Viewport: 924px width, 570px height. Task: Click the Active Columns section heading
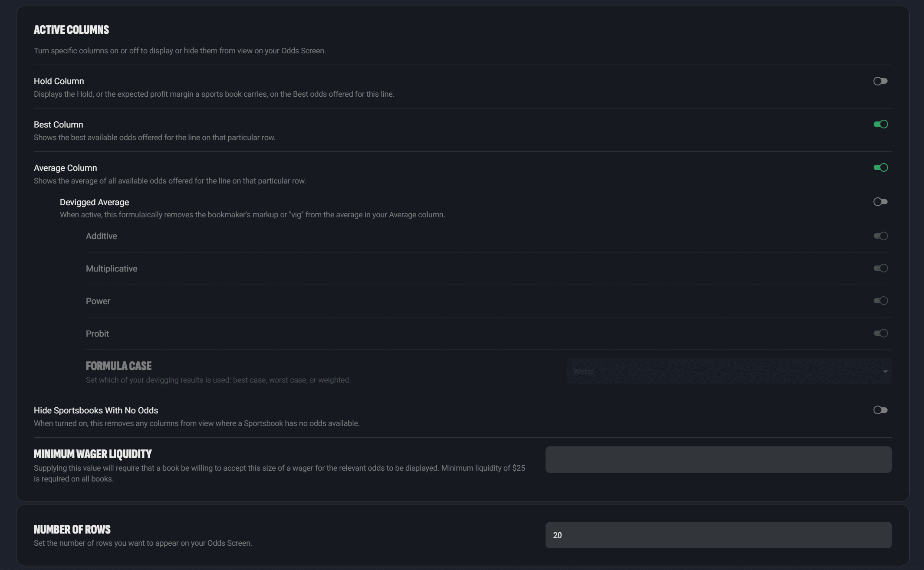point(71,29)
